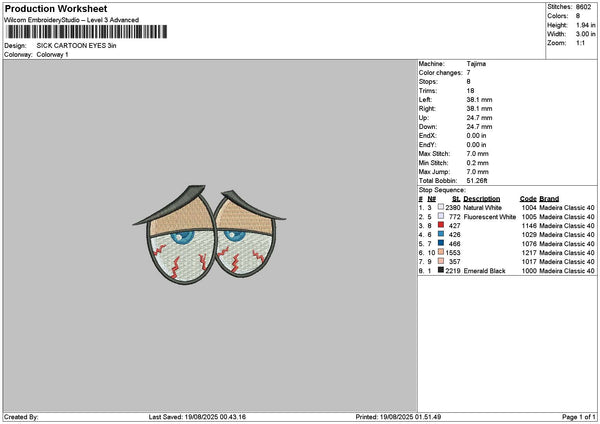
Task: Click the 'Description' column header
Action: tap(481, 199)
